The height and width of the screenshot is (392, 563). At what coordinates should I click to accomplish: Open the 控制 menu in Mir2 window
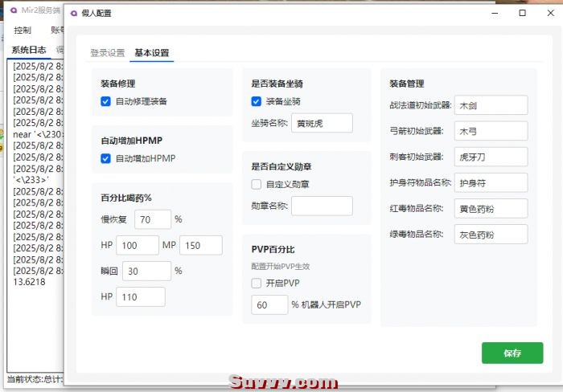[x=23, y=31]
